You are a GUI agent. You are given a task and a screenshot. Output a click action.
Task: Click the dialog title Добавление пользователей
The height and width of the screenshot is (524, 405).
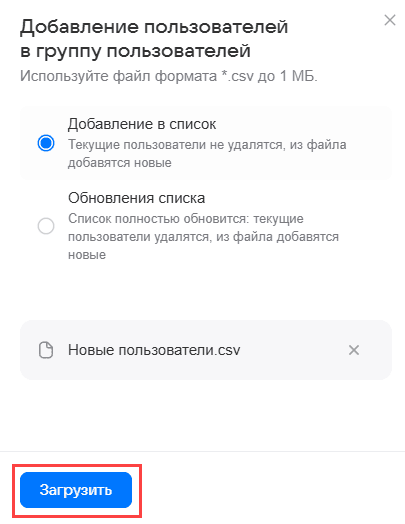click(154, 27)
